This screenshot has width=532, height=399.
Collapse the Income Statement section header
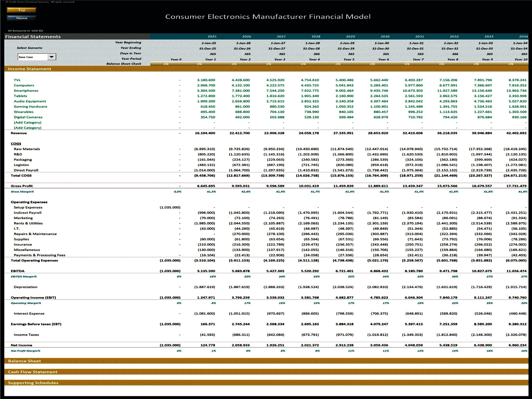point(29,69)
